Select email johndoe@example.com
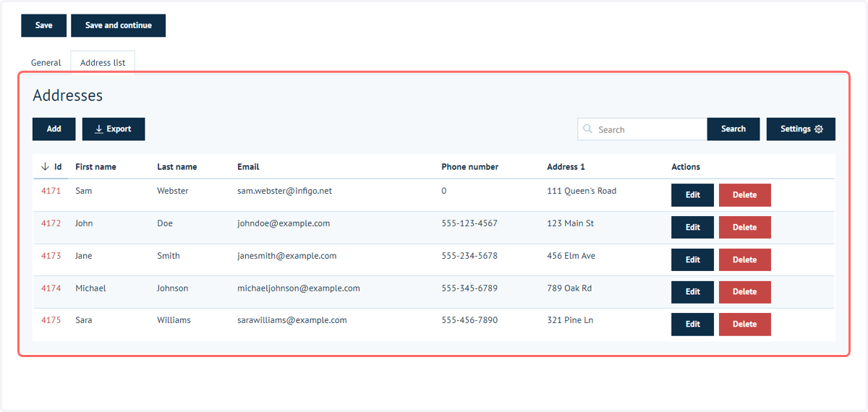868x412 pixels. (284, 224)
